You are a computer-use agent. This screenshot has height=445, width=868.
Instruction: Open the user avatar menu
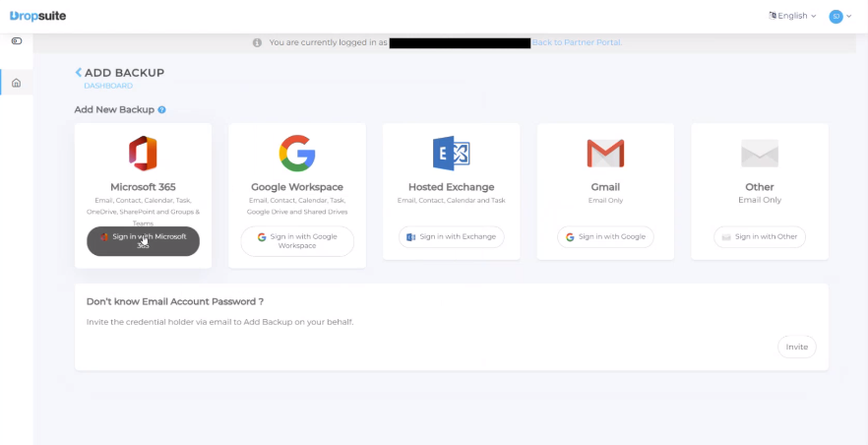836,16
